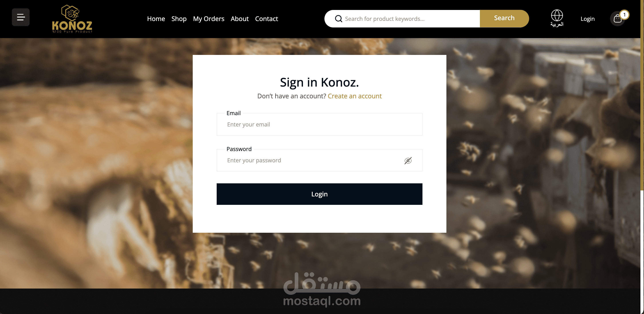Image resolution: width=644 pixels, height=314 pixels.
Task: Go to the Home menu item
Action: tap(156, 19)
